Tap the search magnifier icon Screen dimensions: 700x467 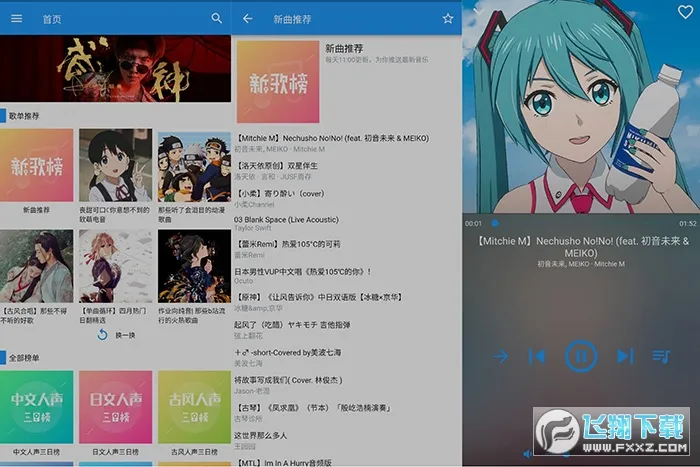pyautogui.click(x=217, y=18)
